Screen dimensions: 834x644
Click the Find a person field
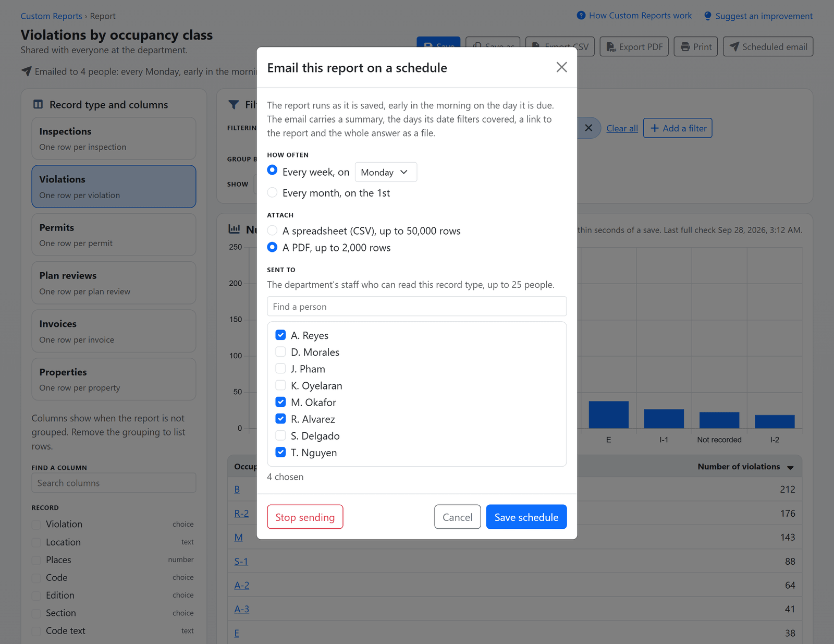click(416, 307)
